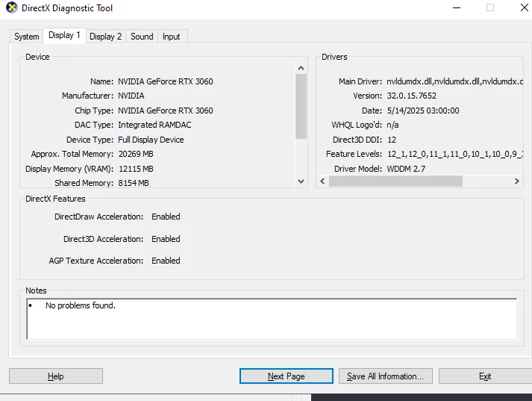Switch to the System tab

[26, 37]
